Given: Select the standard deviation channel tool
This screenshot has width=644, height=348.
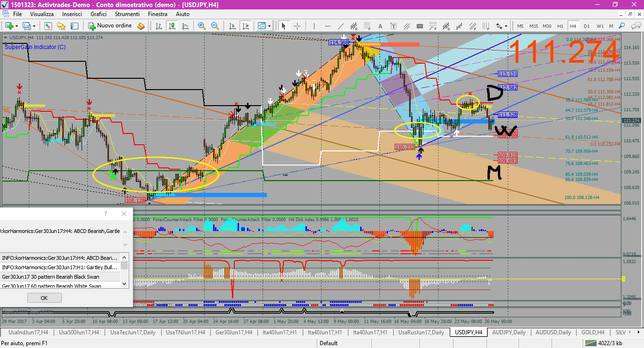Looking at the screenshot, I should [x=446, y=26].
